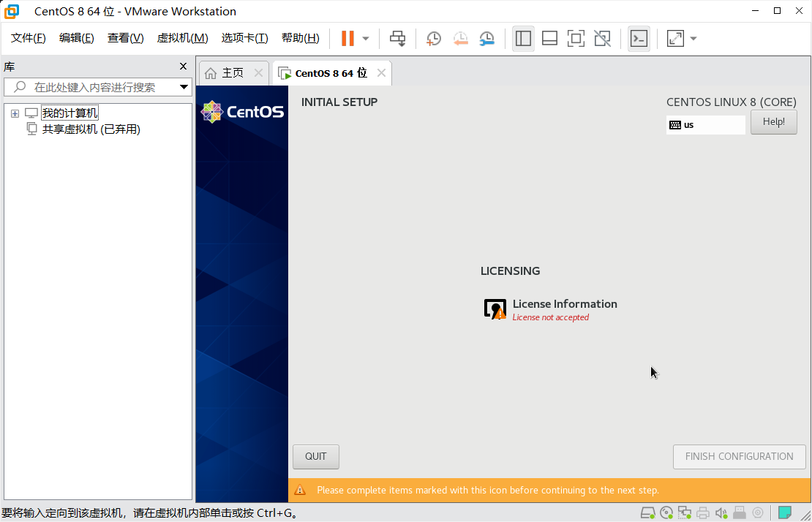Pause the virtual machine with the orange button
812x522 pixels.
[x=347, y=38]
